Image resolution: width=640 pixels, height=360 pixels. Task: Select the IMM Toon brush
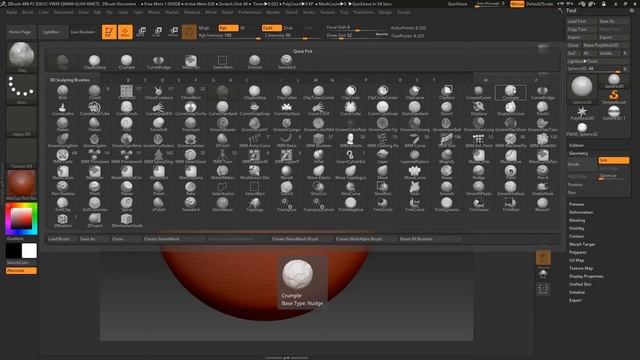tap(222, 156)
